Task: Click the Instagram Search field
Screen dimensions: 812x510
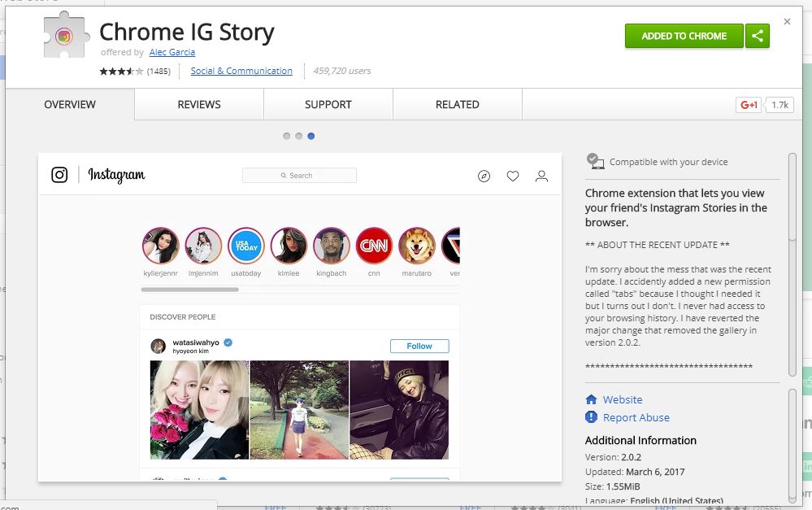Action: pyautogui.click(x=299, y=175)
